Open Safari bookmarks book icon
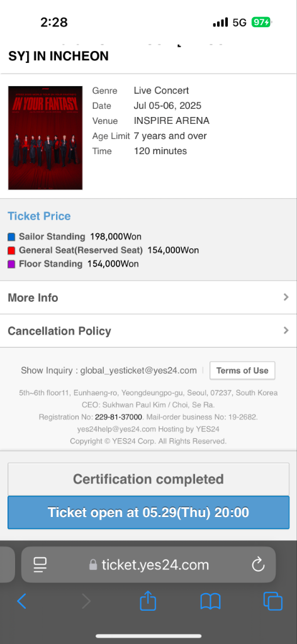The height and width of the screenshot is (644, 297). (210, 602)
